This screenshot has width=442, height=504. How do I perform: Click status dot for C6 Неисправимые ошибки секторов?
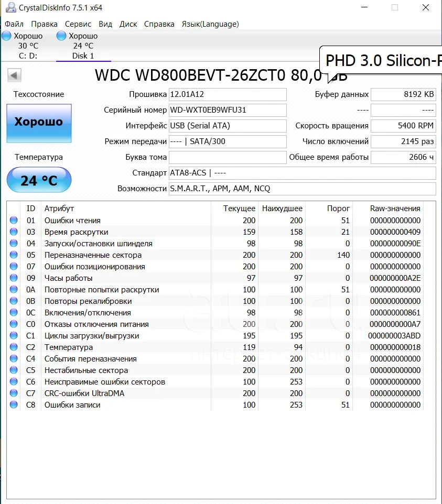coord(14,381)
